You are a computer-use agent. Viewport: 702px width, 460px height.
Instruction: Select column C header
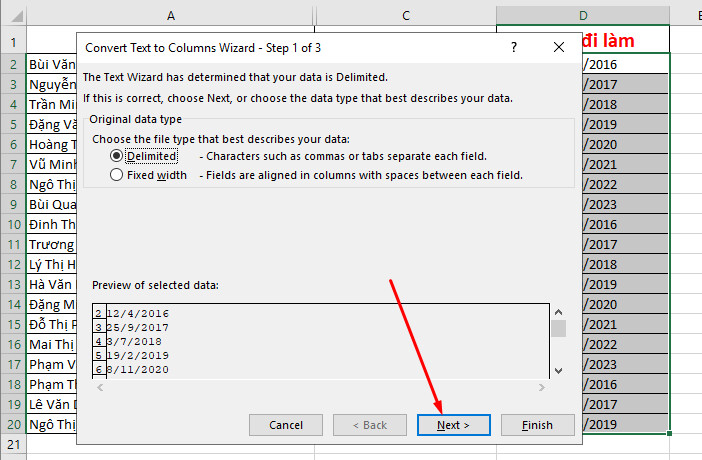pyautogui.click(x=406, y=15)
